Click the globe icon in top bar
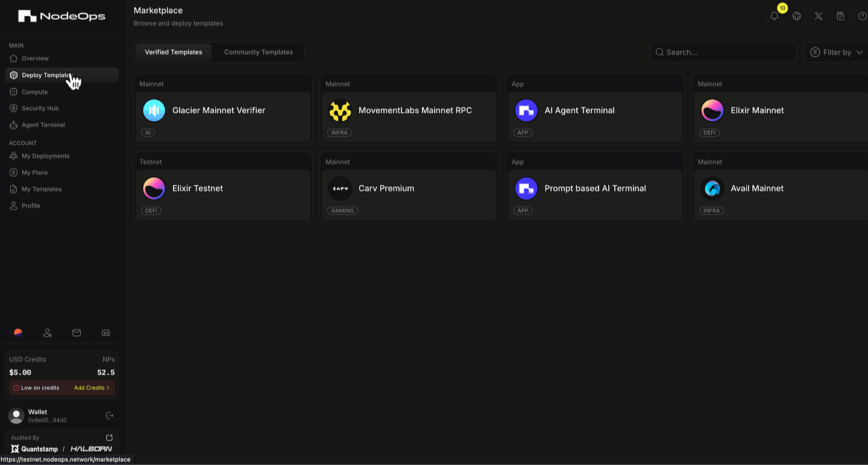 click(x=797, y=16)
